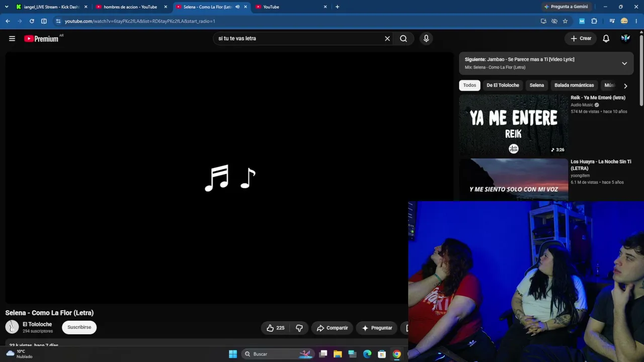
Task: Open Chrome's three-dot menu
Action: pyautogui.click(x=636, y=21)
